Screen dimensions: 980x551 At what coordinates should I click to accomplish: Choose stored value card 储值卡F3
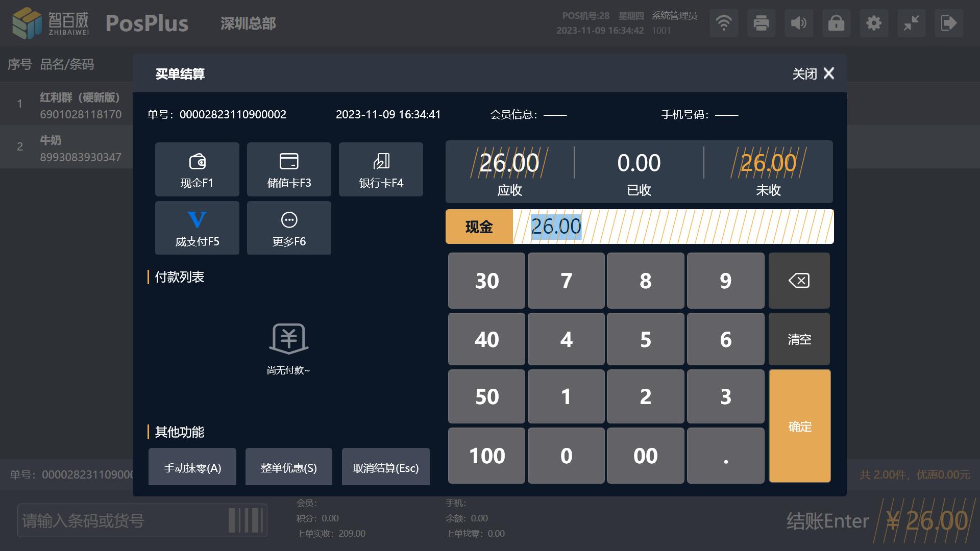[289, 169]
